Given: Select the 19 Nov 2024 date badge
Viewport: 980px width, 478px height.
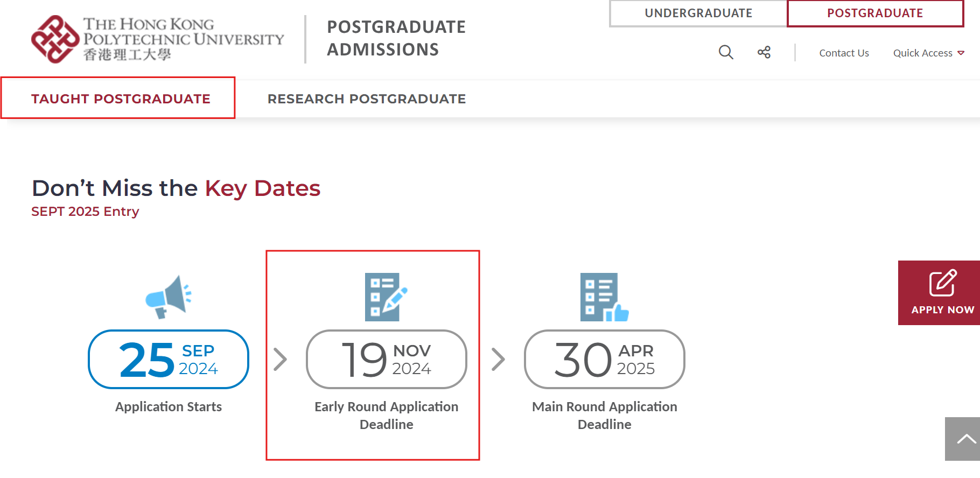Looking at the screenshot, I should click(x=386, y=359).
